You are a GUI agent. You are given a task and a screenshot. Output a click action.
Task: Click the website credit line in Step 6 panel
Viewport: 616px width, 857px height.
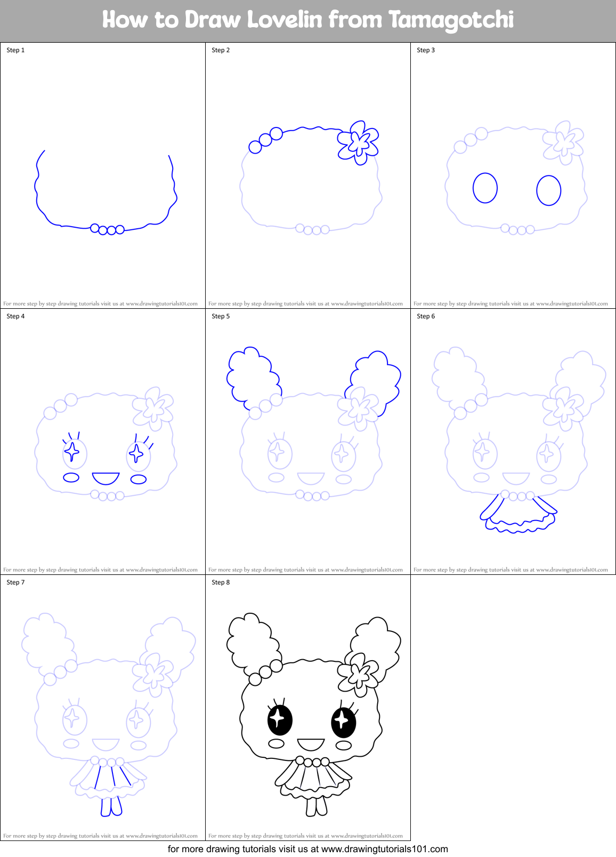510,570
